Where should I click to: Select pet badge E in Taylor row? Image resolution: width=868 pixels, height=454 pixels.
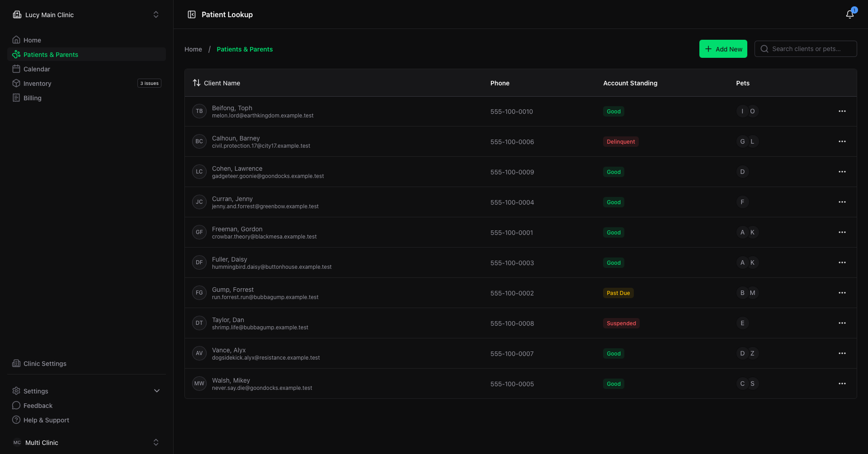pos(742,323)
